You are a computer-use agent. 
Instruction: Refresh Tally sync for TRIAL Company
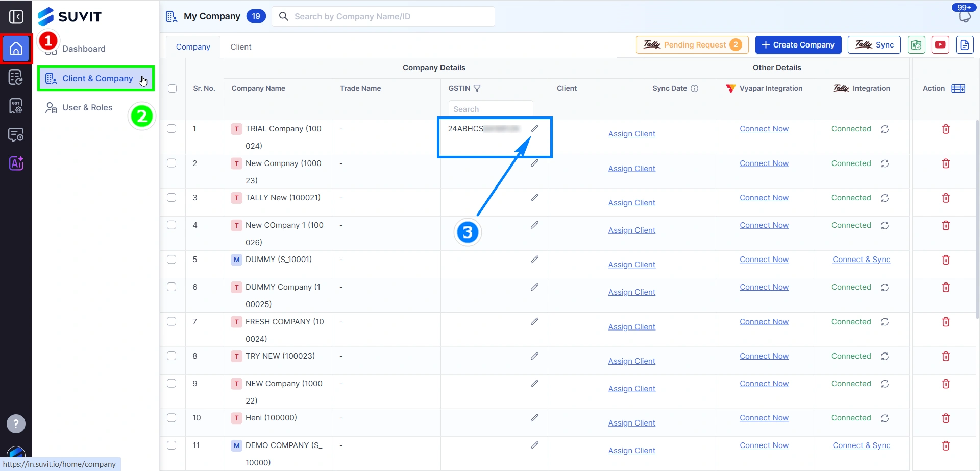[x=885, y=129]
